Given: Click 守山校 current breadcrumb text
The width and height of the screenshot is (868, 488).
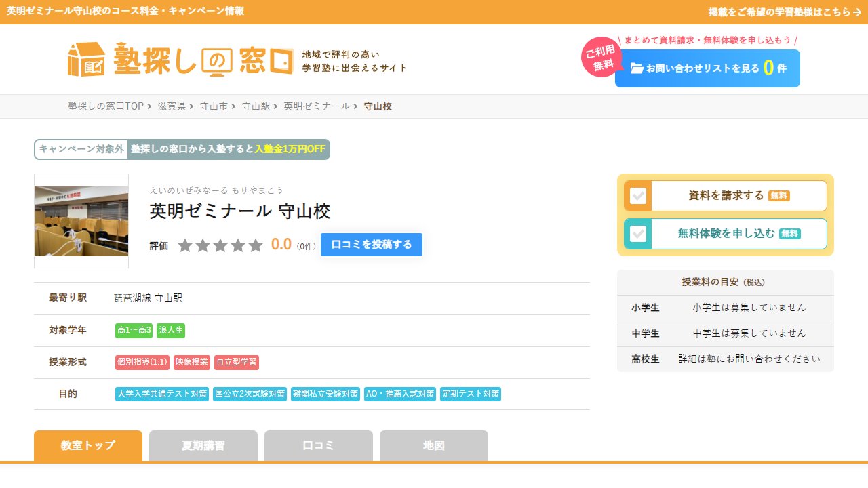Looking at the screenshot, I should 378,106.
